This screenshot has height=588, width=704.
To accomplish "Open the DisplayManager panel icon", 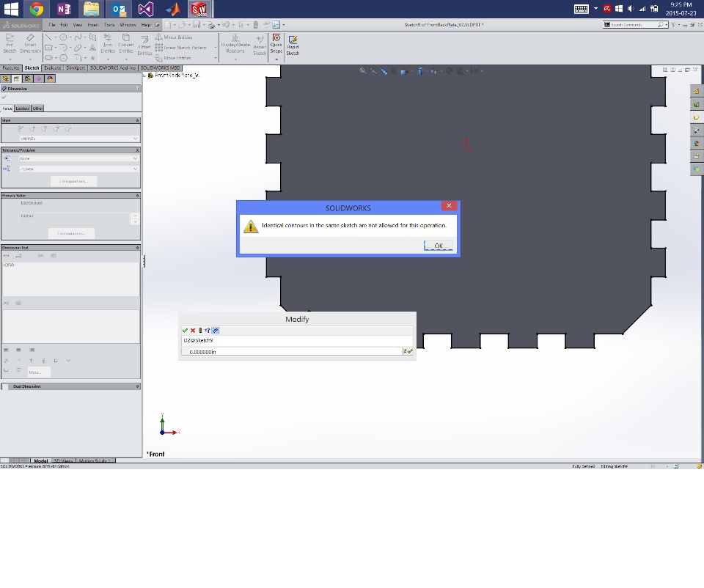I will (50, 78).
